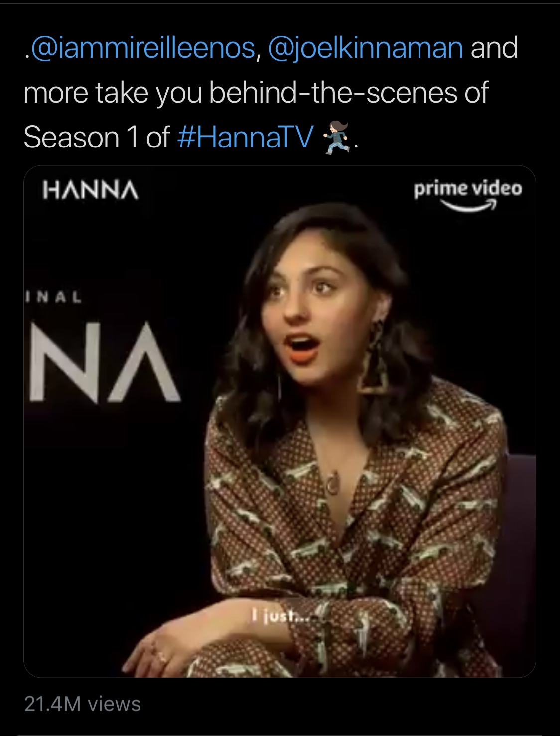Click the prime video logo in video
Screen dimensions: 560x736
pyautogui.click(x=467, y=195)
